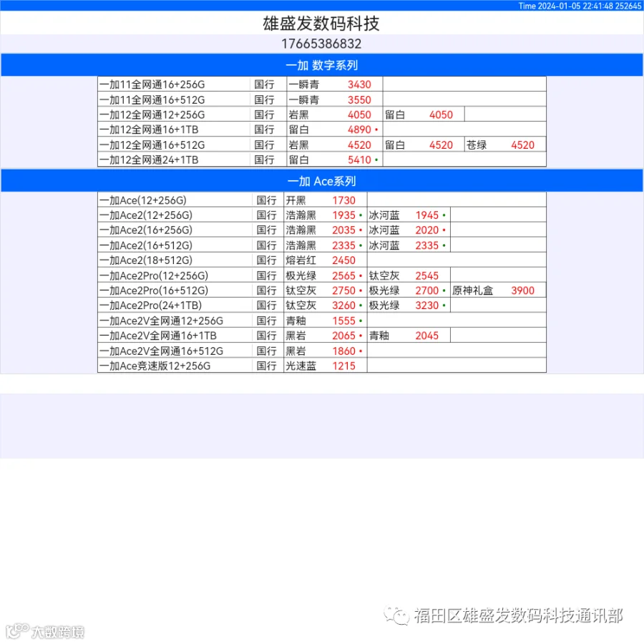
Task: Select the row name 一加12全网通24+1TB
Action: [149, 160]
